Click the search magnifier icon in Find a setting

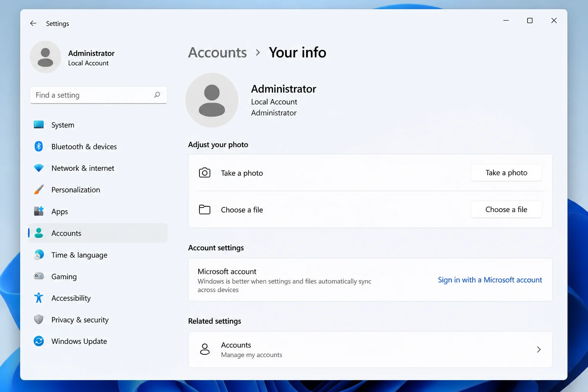coord(157,95)
